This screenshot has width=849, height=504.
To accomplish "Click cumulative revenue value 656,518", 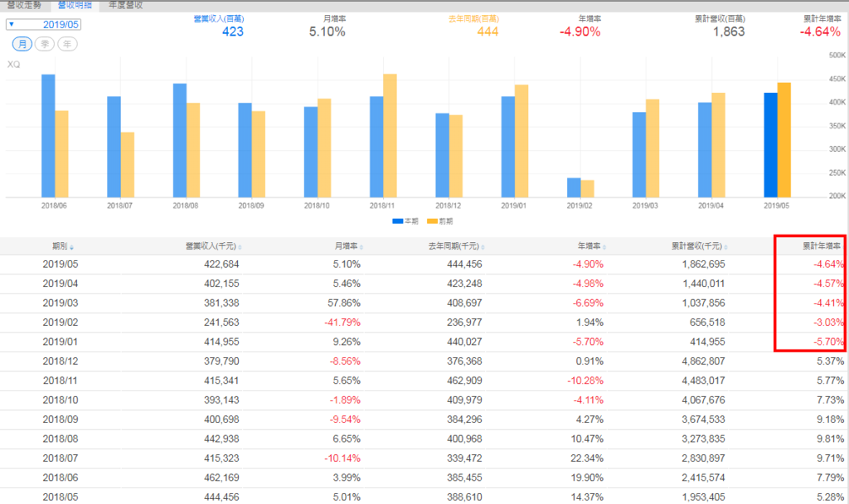I will point(707,322).
